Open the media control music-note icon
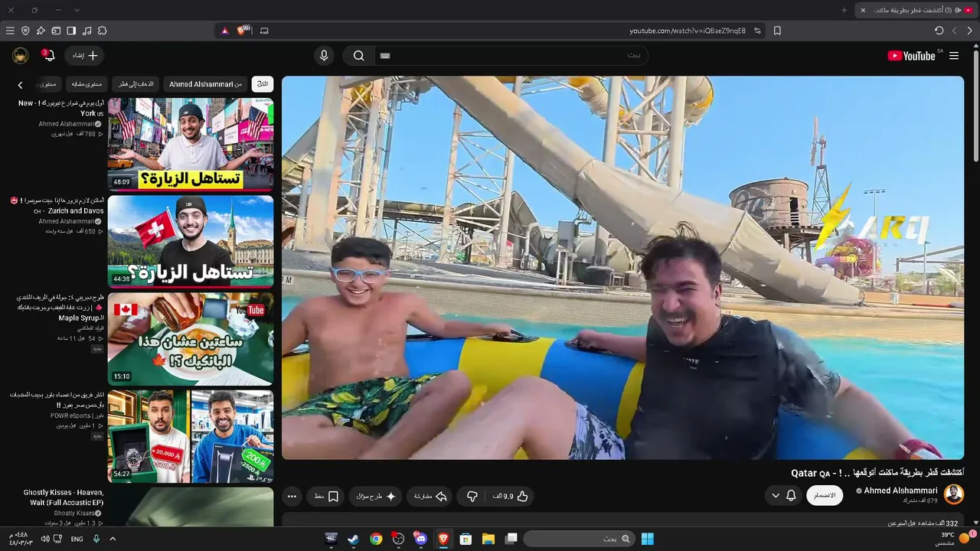Viewport: 980px width, 551px height. tap(87, 31)
